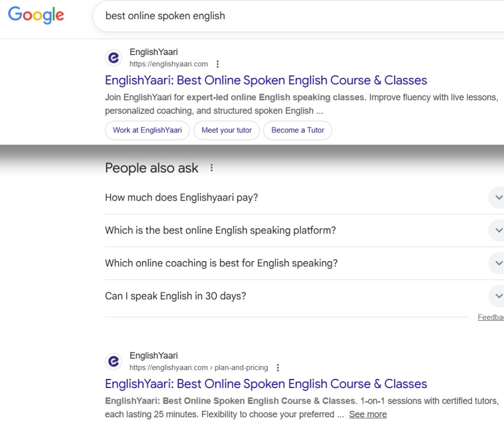Click the https://englishyaari.com URL text

pyautogui.click(x=168, y=64)
